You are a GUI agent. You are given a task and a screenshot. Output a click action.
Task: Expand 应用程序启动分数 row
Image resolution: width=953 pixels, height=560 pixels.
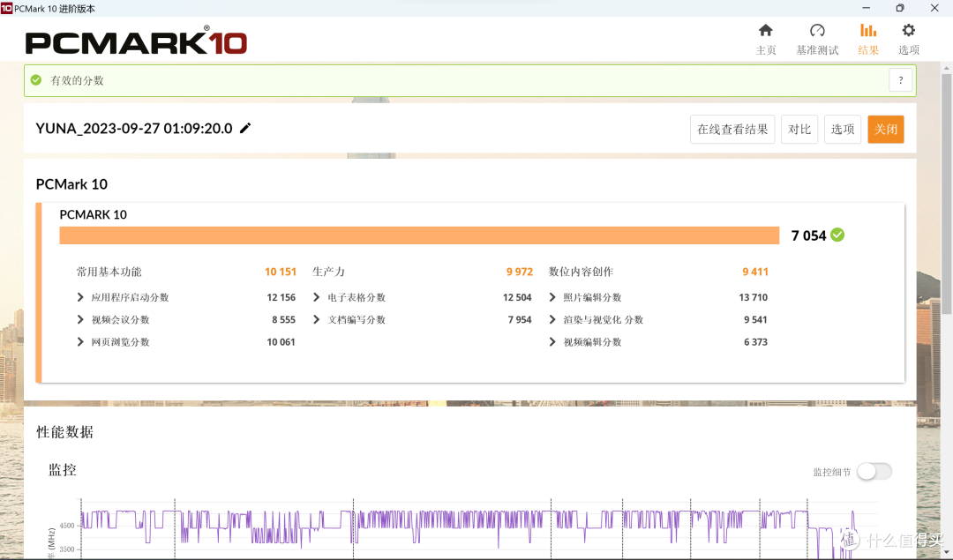click(80, 297)
